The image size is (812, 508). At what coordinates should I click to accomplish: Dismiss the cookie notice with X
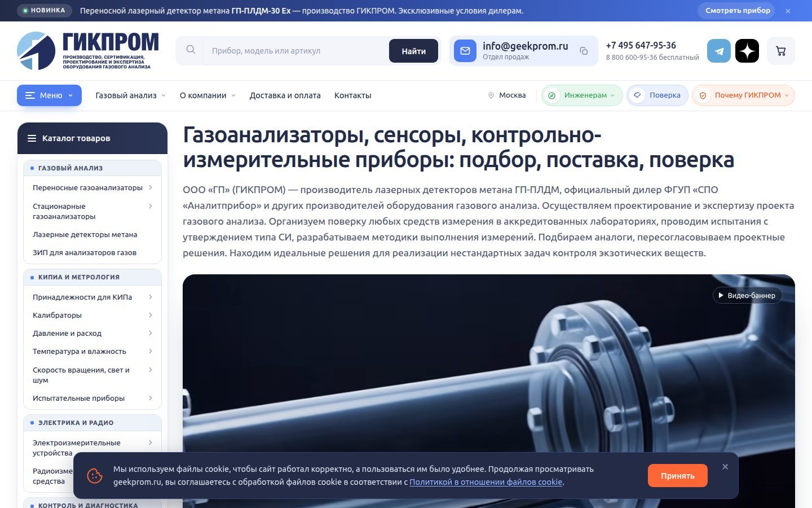click(725, 467)
